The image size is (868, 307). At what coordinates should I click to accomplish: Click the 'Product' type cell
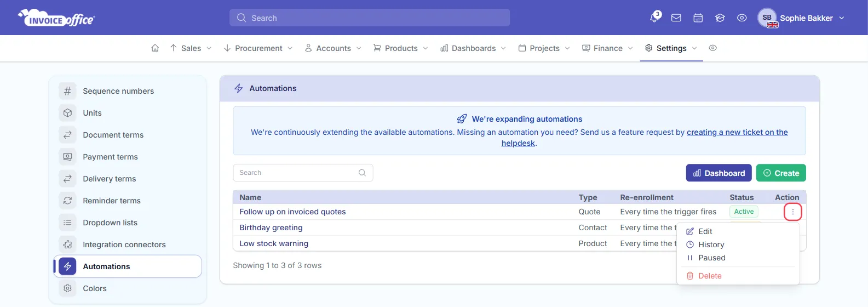[x=593, y=243]
